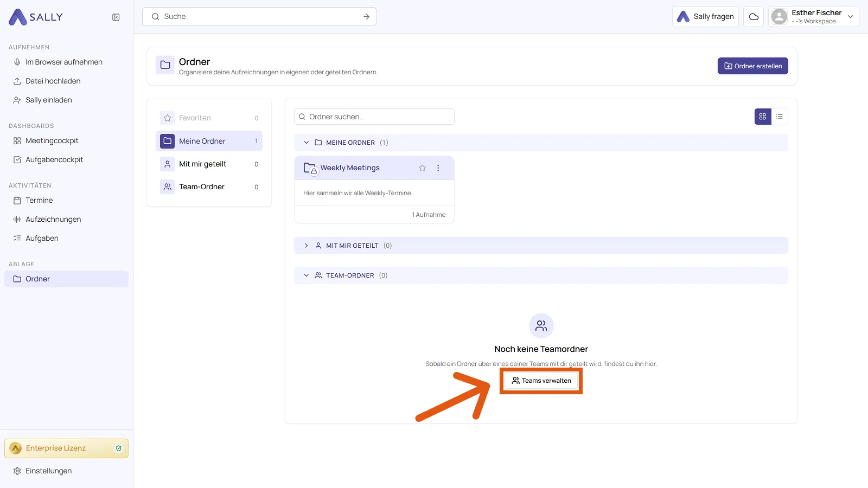Select the Favoriten filter
The height and width of the screenshot is (488, 868).
coord(209,118)
